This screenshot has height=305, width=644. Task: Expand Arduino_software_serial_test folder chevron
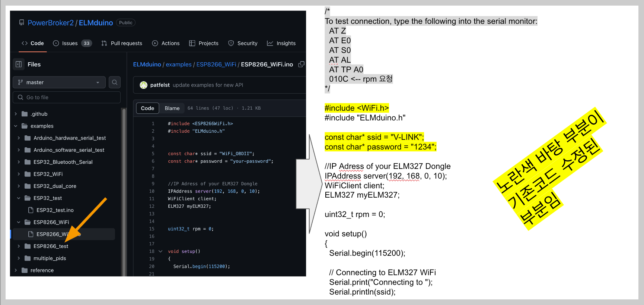click(x=19, y=150)
